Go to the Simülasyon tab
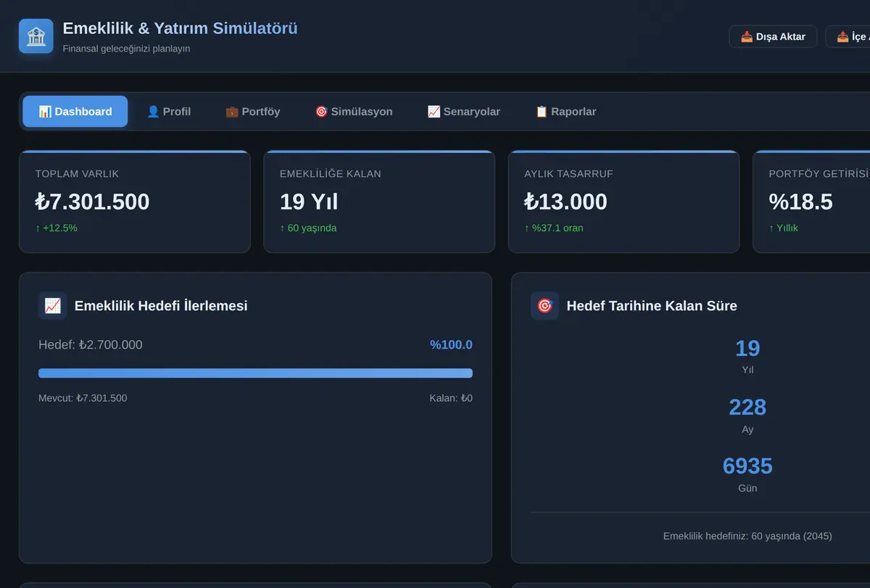870x588 pixels. point(354,112)
